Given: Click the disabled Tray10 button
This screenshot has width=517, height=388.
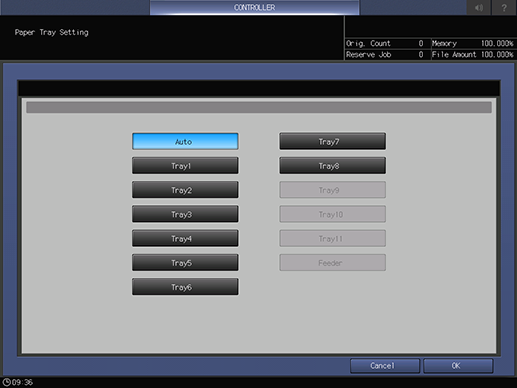Looking at the screenshot, I should tap(332, 214).
